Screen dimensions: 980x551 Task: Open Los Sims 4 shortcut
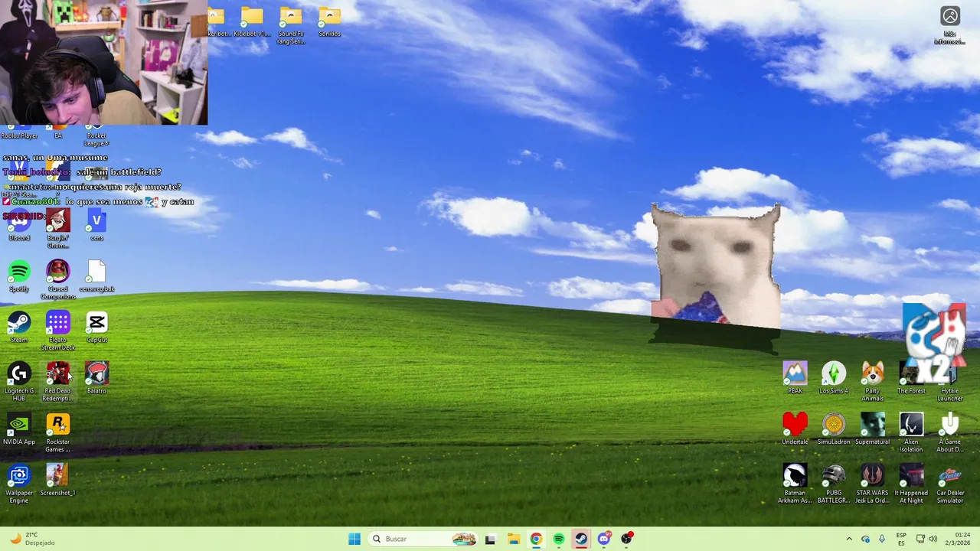coord(834,378)
